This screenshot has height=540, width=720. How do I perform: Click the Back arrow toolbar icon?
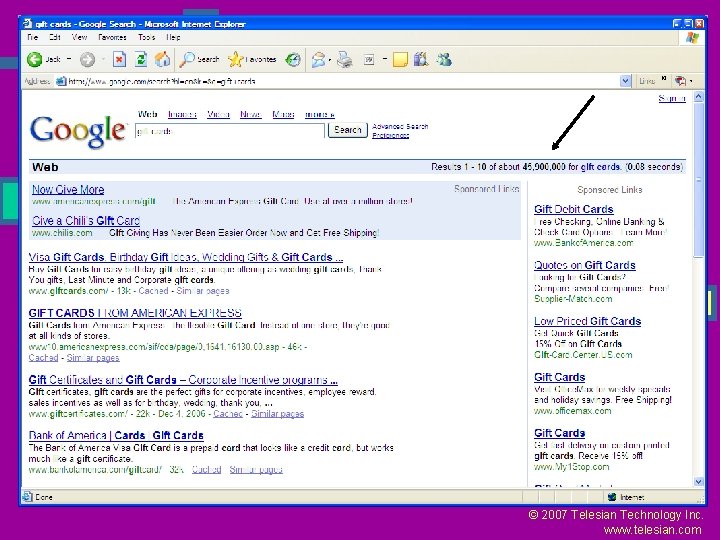coord(34,59)
